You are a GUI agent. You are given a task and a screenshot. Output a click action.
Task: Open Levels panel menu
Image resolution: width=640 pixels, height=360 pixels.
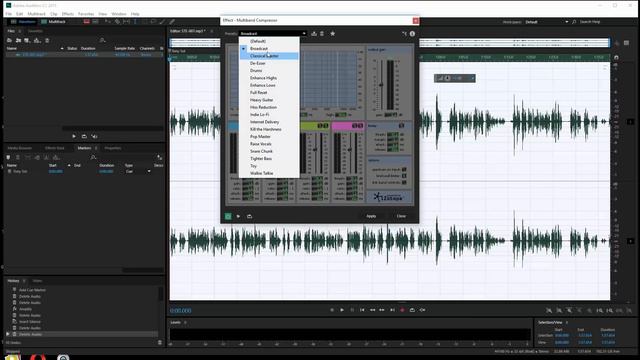tap(185, 322)
